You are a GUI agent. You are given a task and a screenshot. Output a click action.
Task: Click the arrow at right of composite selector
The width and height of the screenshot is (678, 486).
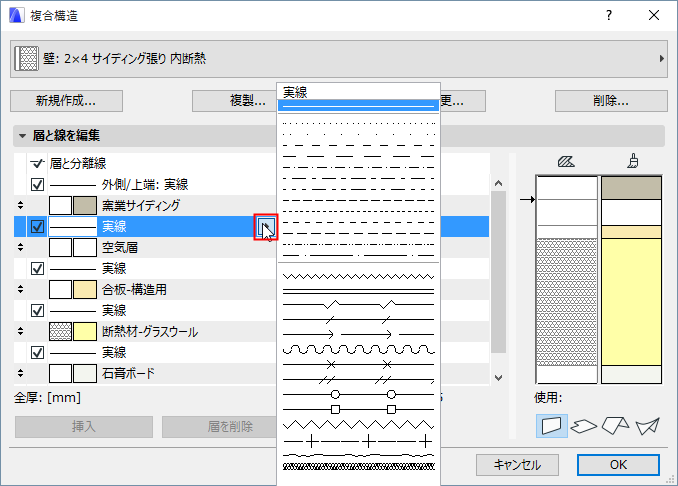(662, 58)
